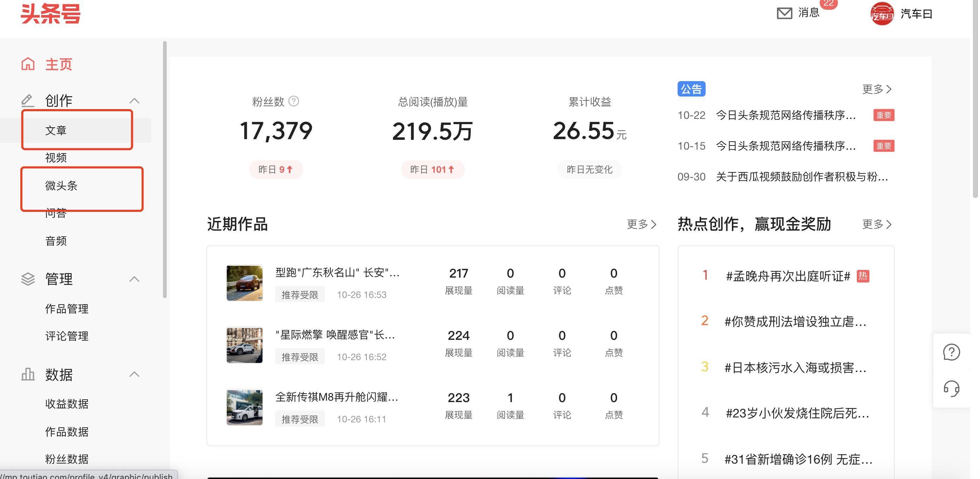980x479 pixels.
Task: Collapse the 数据 section chevron
Action: pyautogui.click(x=134, y=374)
